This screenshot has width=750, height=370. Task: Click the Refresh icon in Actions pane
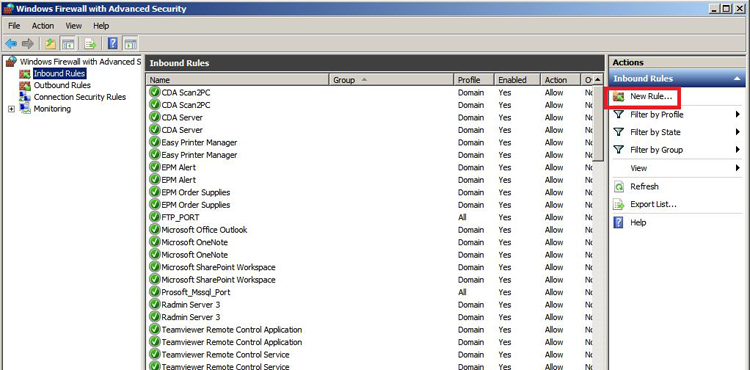[x=619, y=186]
